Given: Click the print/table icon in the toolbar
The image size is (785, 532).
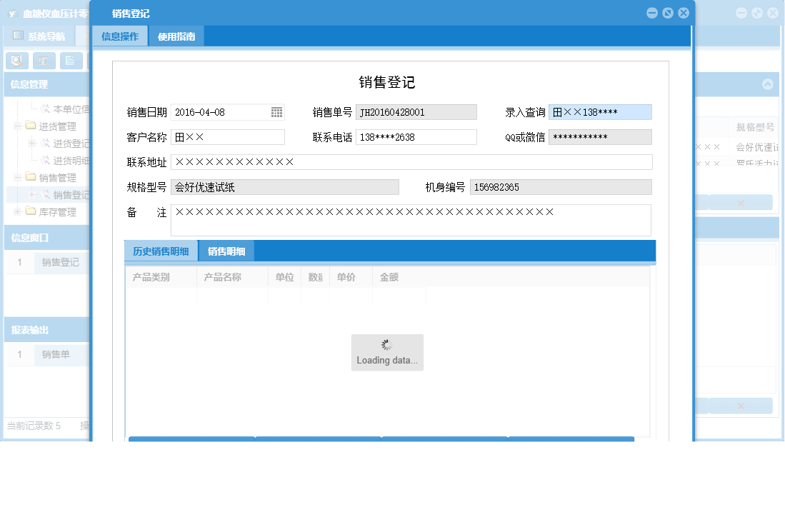Looking at the screenshot, I should point(42,60).
